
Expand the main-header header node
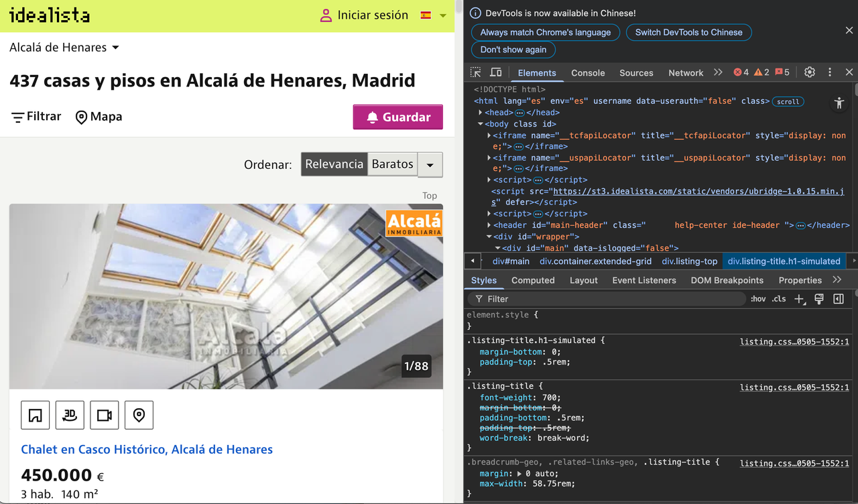click(x=489, y=225)
